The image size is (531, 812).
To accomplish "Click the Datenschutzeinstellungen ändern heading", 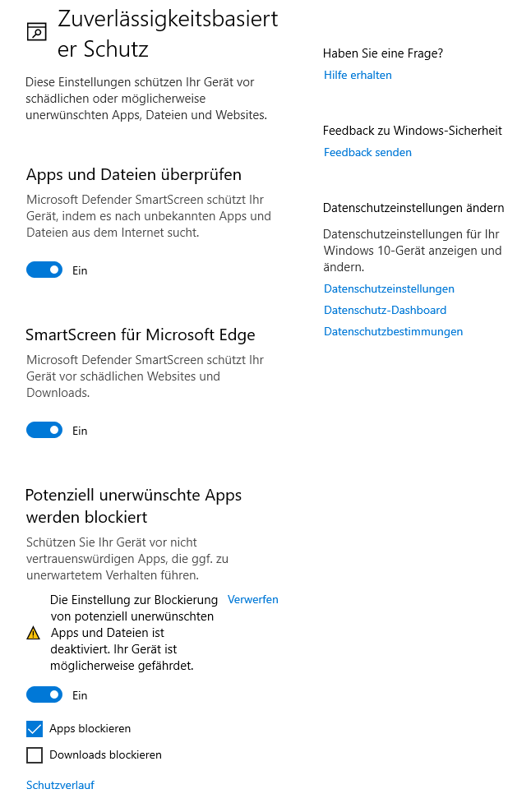I will point(413,207).
